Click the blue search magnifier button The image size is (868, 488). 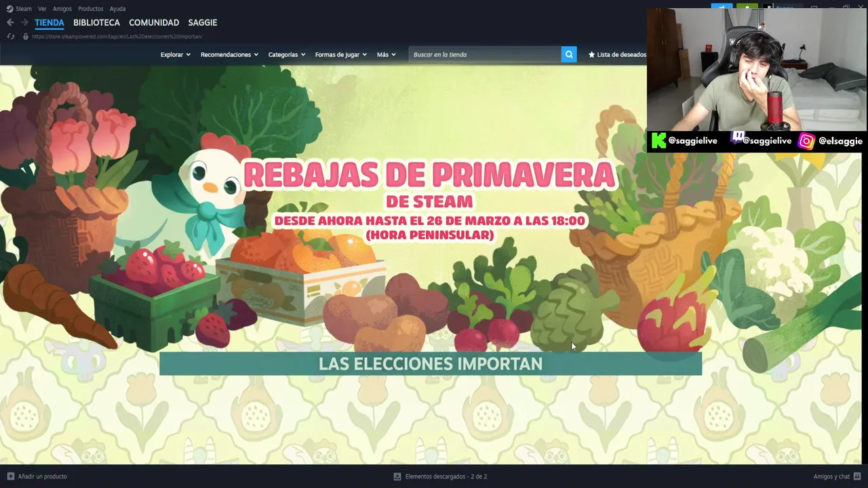point(569,54)
